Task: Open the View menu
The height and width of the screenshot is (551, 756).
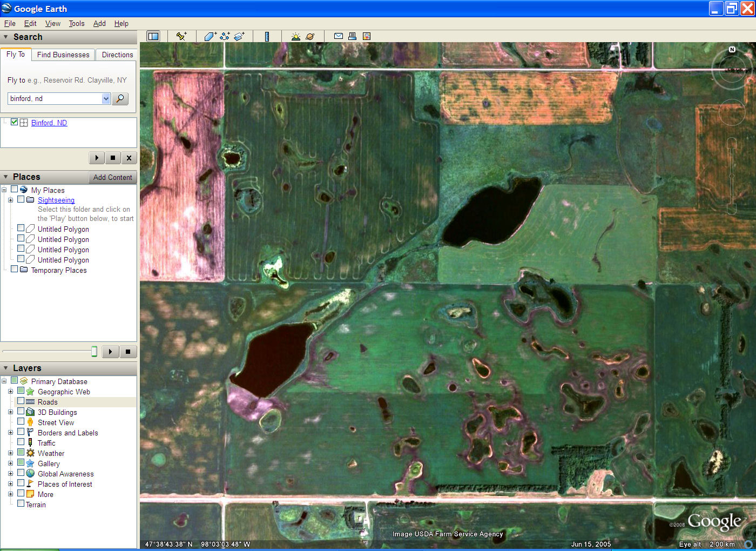Action: 53,23
